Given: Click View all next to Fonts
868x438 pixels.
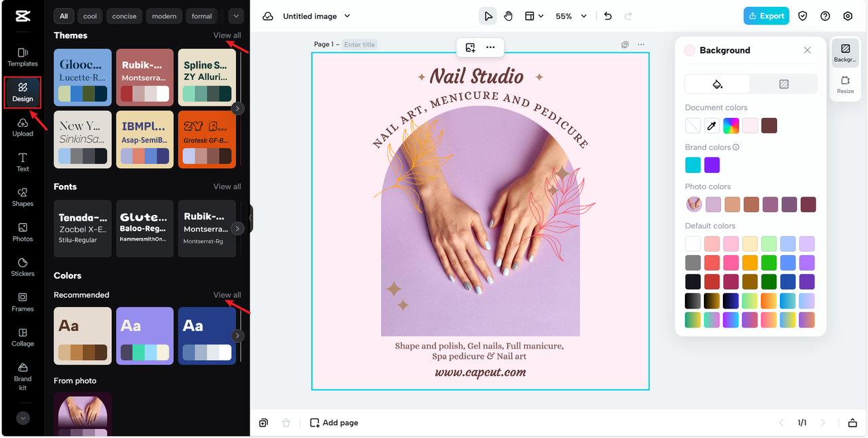Looking at the screenshot, I should 227,186.
